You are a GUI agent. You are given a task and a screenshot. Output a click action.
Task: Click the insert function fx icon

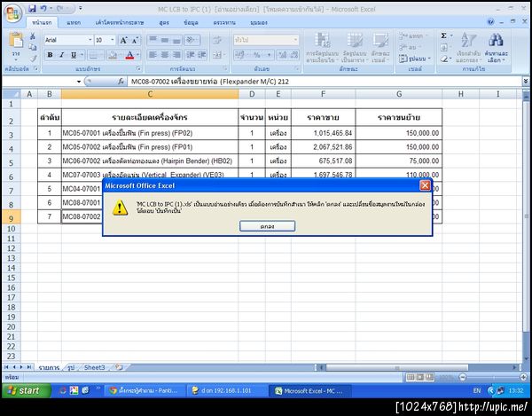point(121,82)
